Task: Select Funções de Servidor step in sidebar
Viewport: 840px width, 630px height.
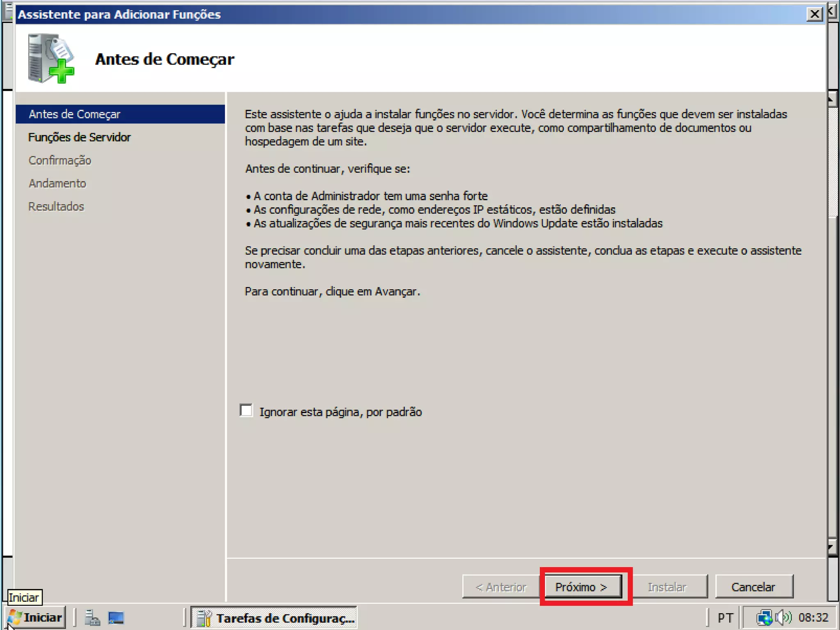Action: [x=79, y=137]
